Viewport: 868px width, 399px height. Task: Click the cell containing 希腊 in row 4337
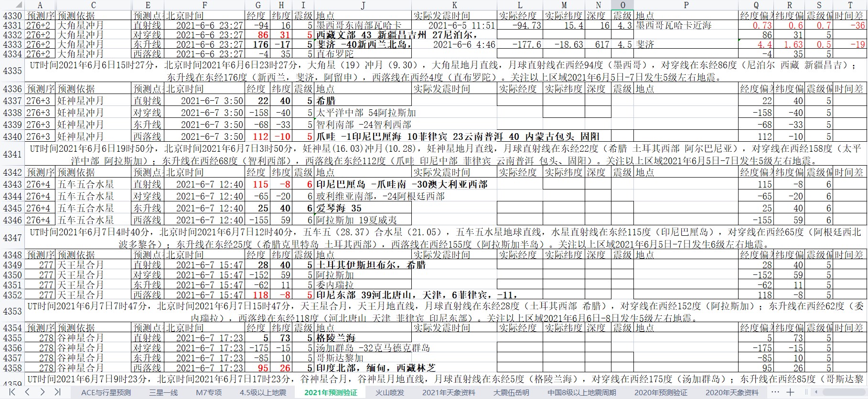click(x=363, y=101)
